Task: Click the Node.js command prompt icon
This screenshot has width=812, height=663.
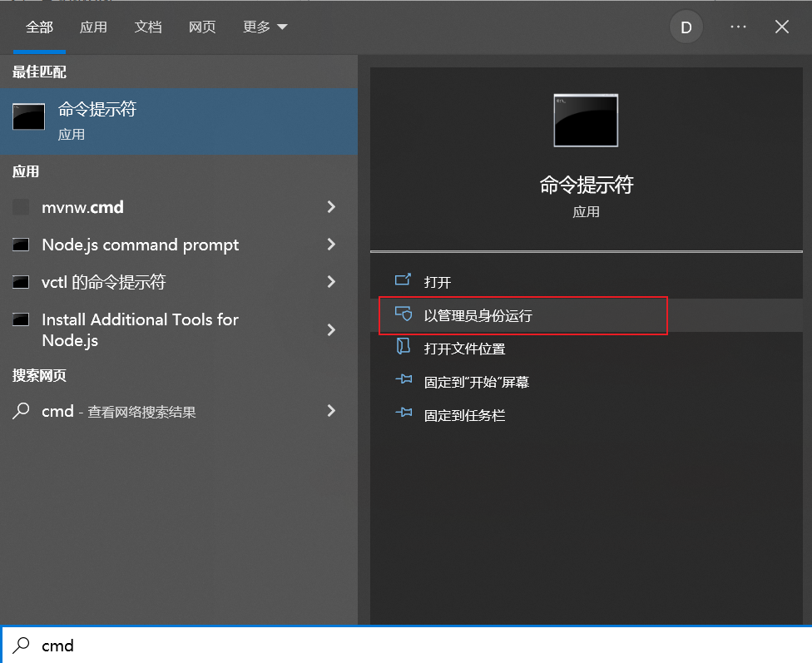Action: pos(21,245)
